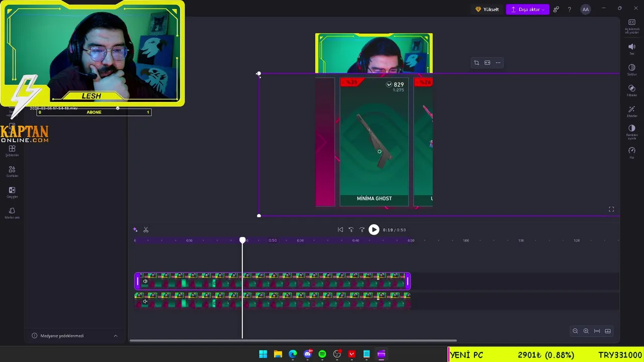644x362 pixels.
Task: Open Microsoft Edge from the taskbar
Action: [293, 354]
